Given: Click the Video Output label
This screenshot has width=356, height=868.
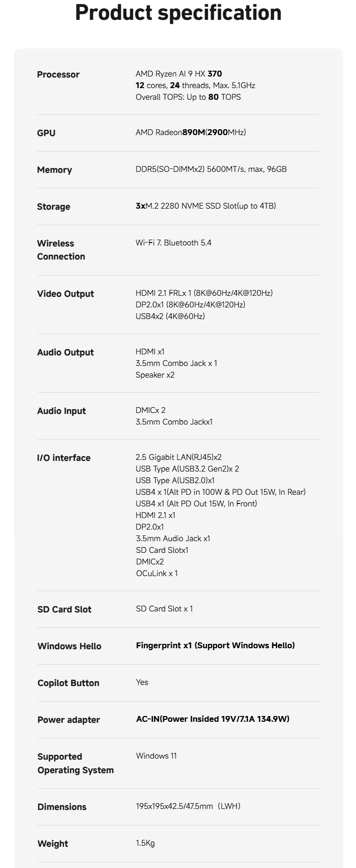Looking at the screenshot, I should pyautogui.click(x=65, y=294).
